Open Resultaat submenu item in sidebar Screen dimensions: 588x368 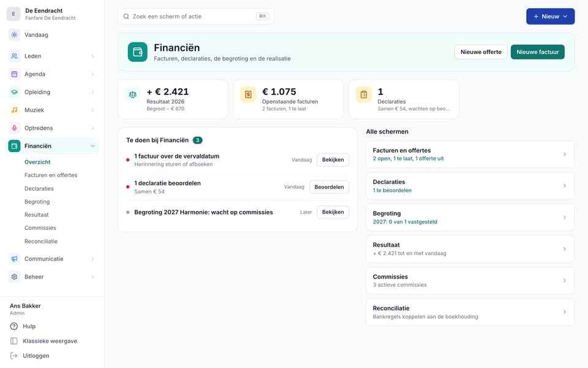click(36, 215)
